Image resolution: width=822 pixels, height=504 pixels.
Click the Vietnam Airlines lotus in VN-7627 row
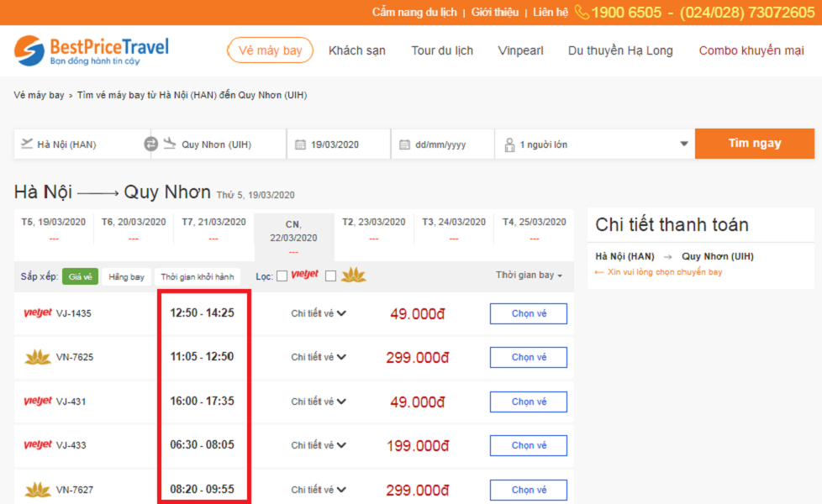pos(38,490)
